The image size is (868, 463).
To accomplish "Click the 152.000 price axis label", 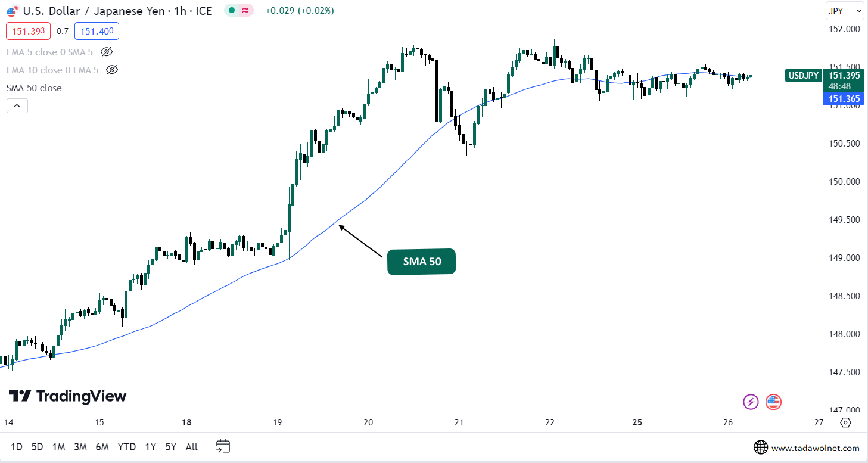I will [845, 29].
